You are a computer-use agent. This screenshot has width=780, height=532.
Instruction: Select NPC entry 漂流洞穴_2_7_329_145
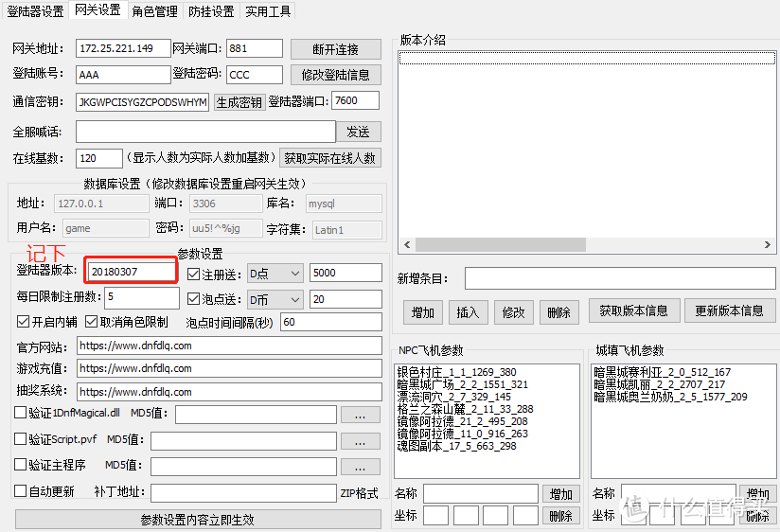[453, 398]
